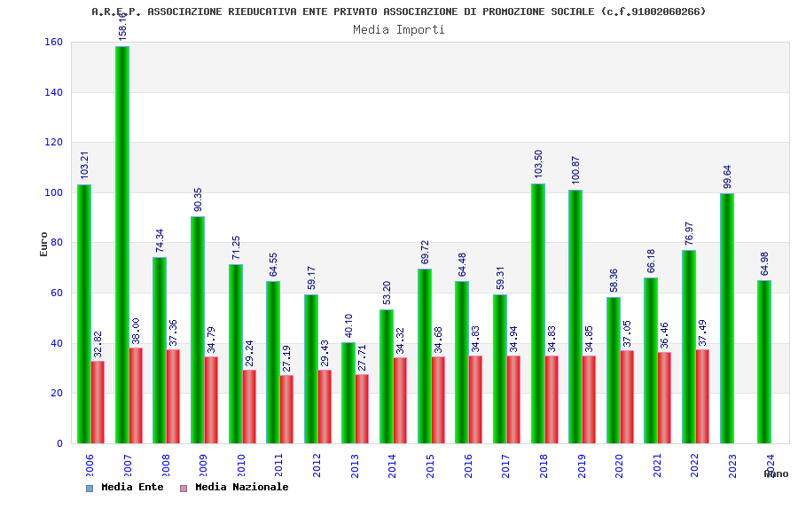Click the x-axis year label 2023
The height and width of the screenshot is (532, 798).
point(732,465)
